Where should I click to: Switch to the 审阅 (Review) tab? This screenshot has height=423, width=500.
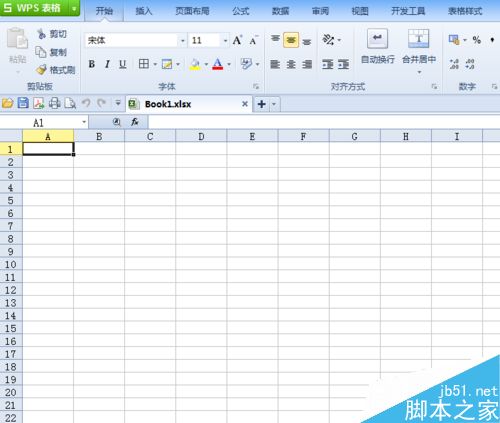pyautogui.click(x=320, y=11)
